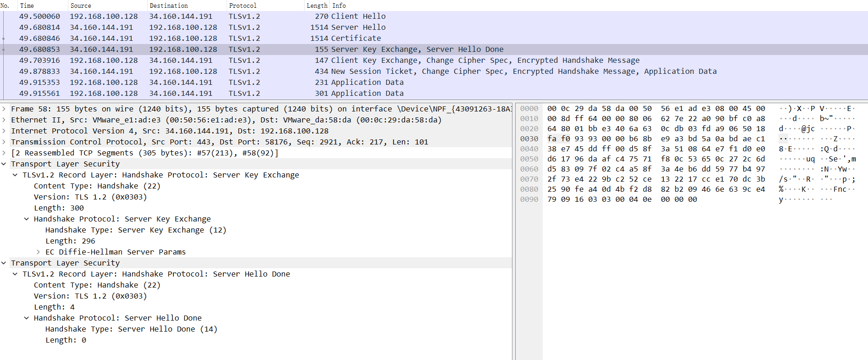Click the ASCII text 'd····@jc'

[797, 129]
